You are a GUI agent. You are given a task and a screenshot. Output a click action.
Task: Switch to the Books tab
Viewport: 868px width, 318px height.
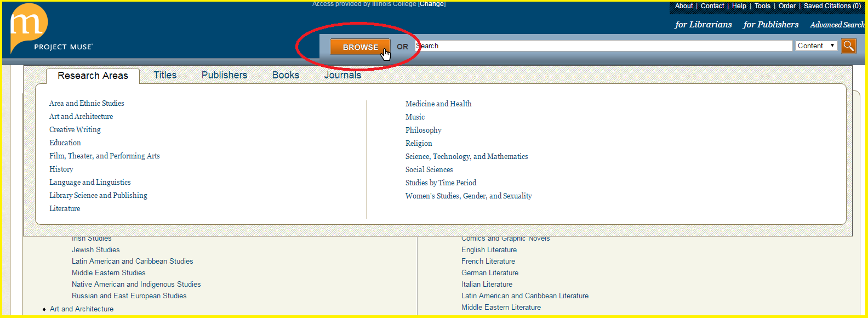285,75
